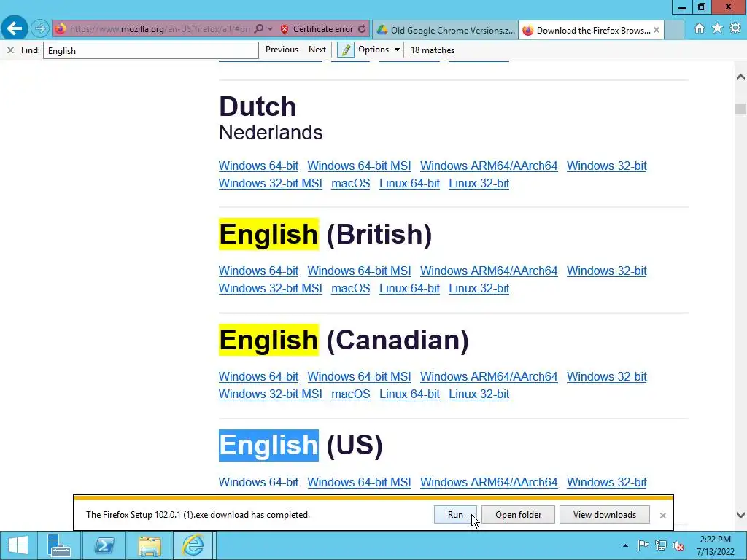
Task: Download English (Canadian) Windows 32-bit MSI
Action: click(x=271, y=394)
